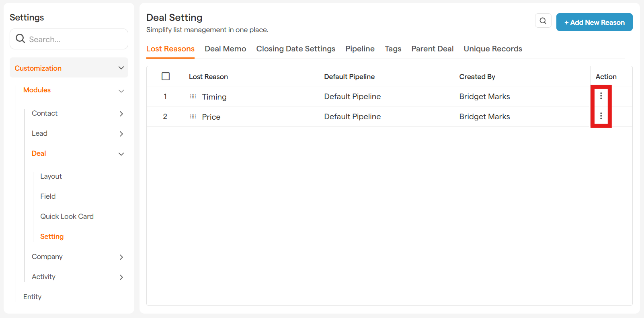Collapse the Modules tree chevron

121,91
